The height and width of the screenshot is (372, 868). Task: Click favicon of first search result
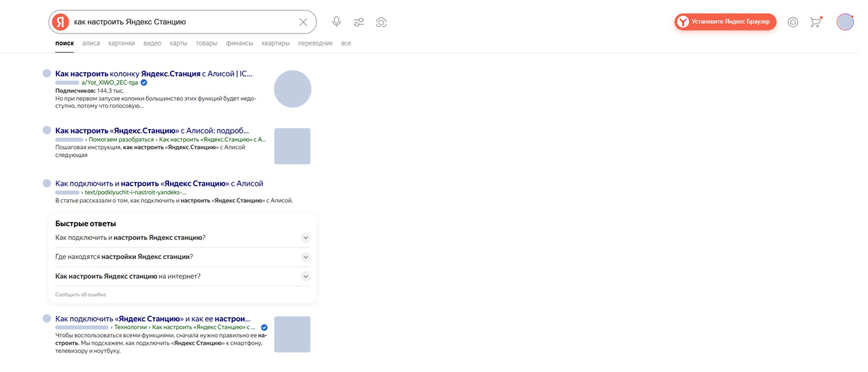47,73
